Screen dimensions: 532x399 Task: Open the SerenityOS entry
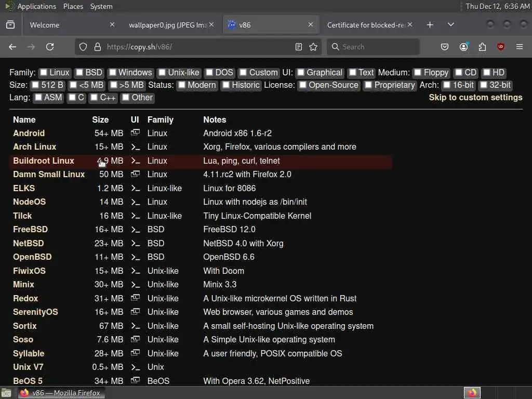pos(35,312)
